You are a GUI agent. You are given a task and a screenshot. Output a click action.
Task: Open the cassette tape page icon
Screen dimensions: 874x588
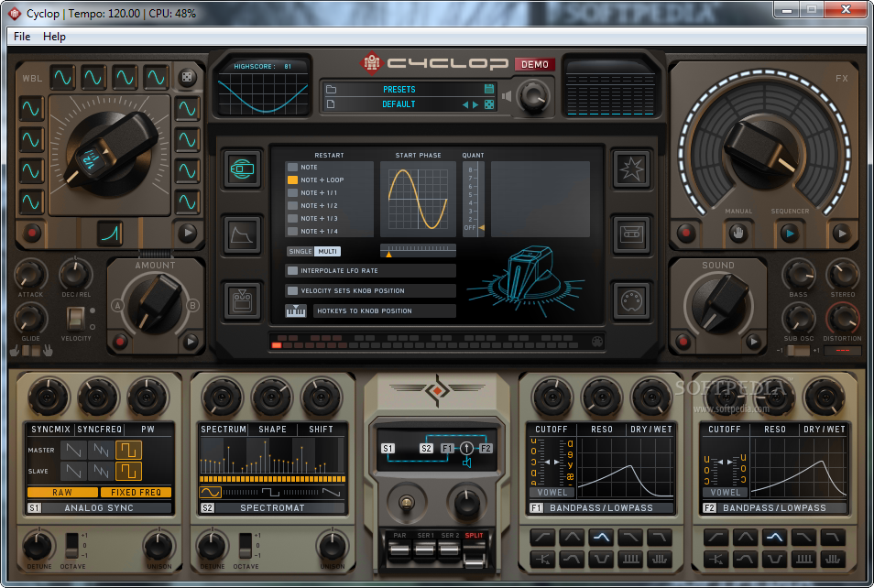[x=631, y=234]
